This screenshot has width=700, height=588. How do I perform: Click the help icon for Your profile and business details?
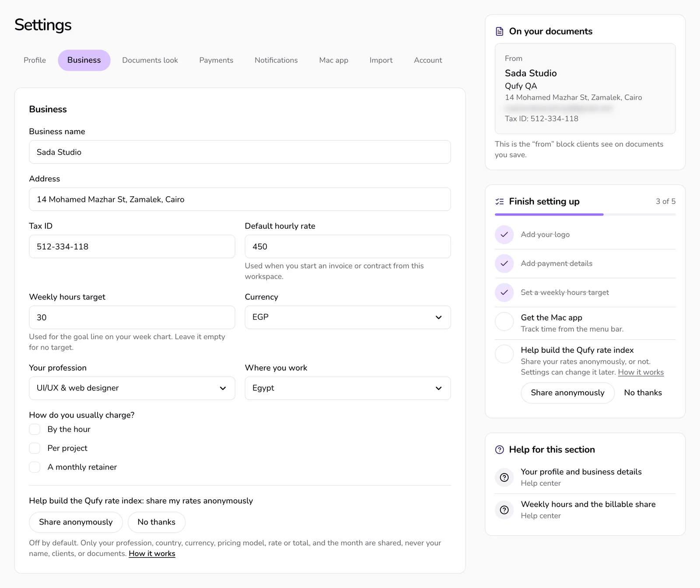[x=504, y=477]
